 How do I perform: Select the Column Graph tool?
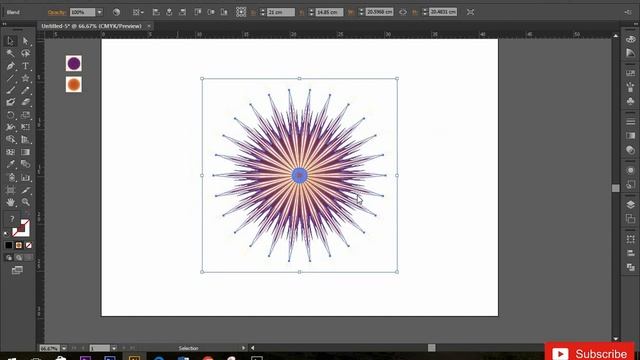25,178
